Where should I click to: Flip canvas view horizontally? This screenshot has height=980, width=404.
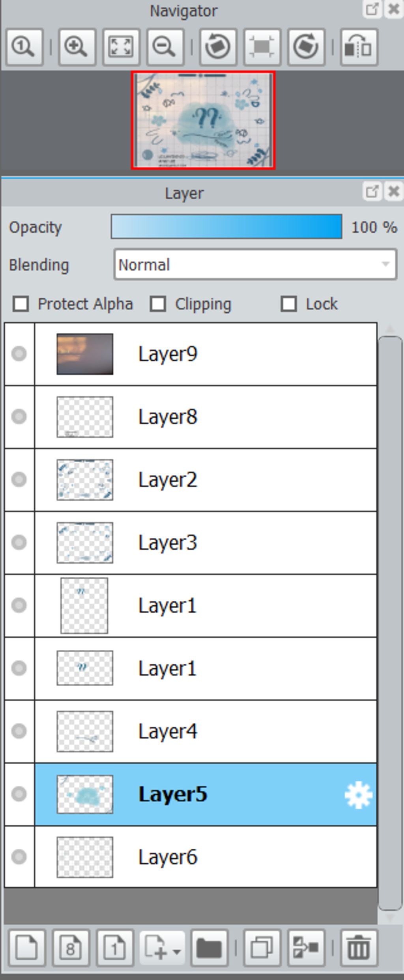coord(359,47)
